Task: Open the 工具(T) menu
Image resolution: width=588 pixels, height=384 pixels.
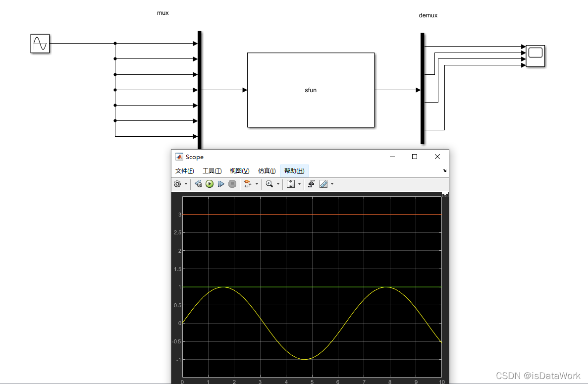Action: pyautogui.click(x=212, y=170)
